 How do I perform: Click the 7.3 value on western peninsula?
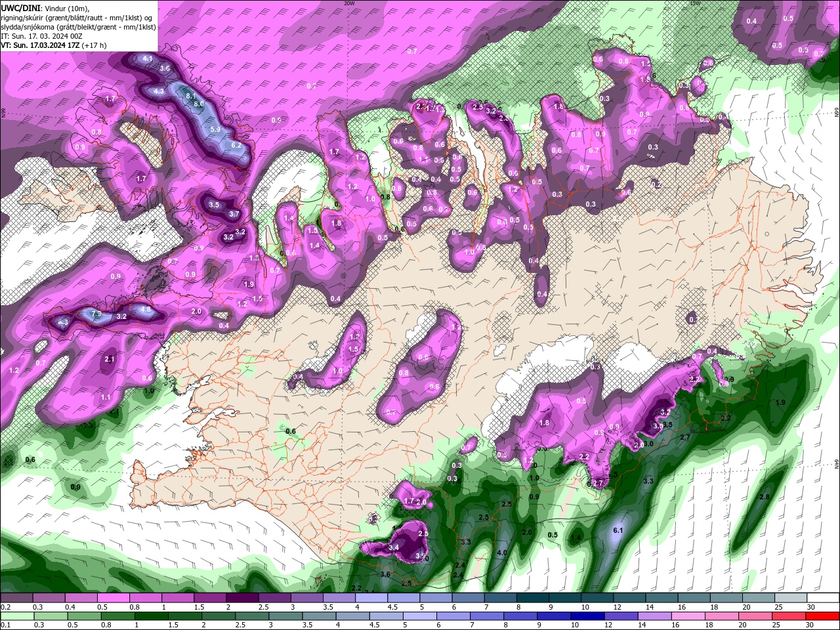[96, 315]
